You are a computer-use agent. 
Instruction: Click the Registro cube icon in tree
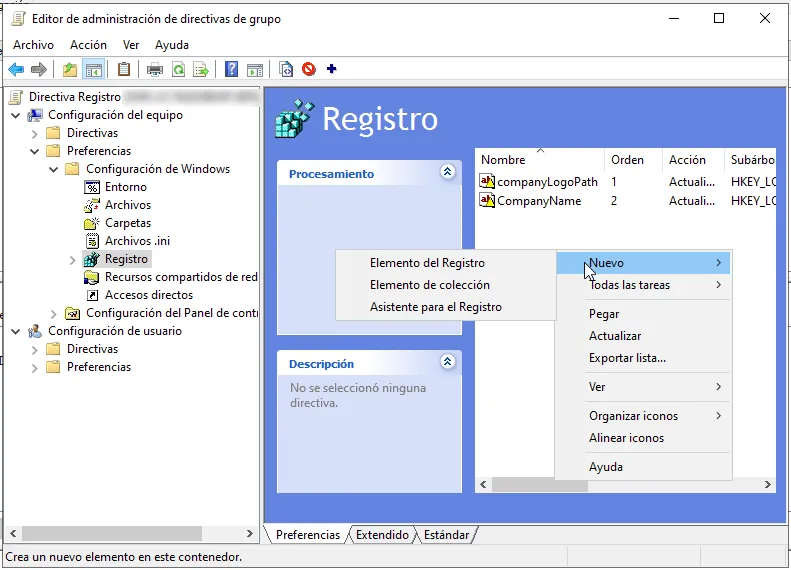(92, 259)
